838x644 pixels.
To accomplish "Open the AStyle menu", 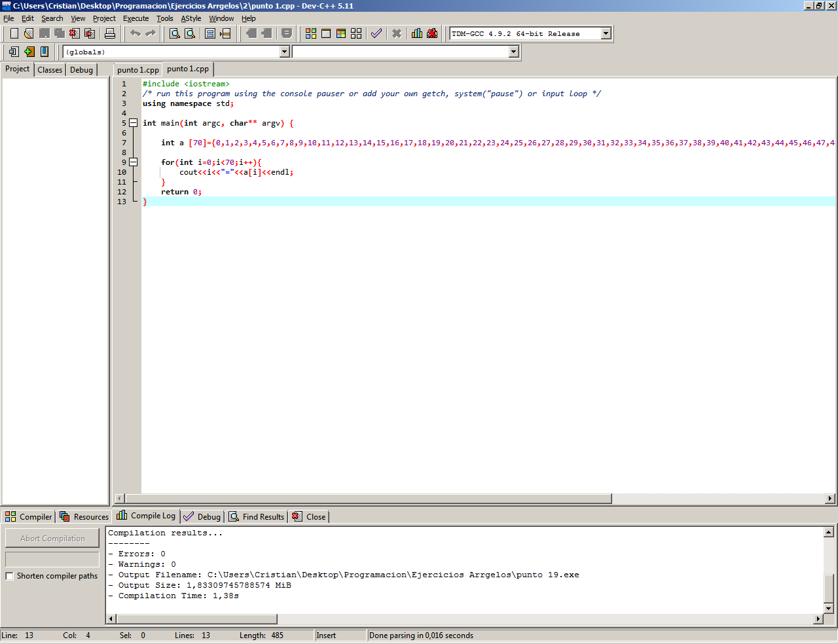I will click(191, 18).
